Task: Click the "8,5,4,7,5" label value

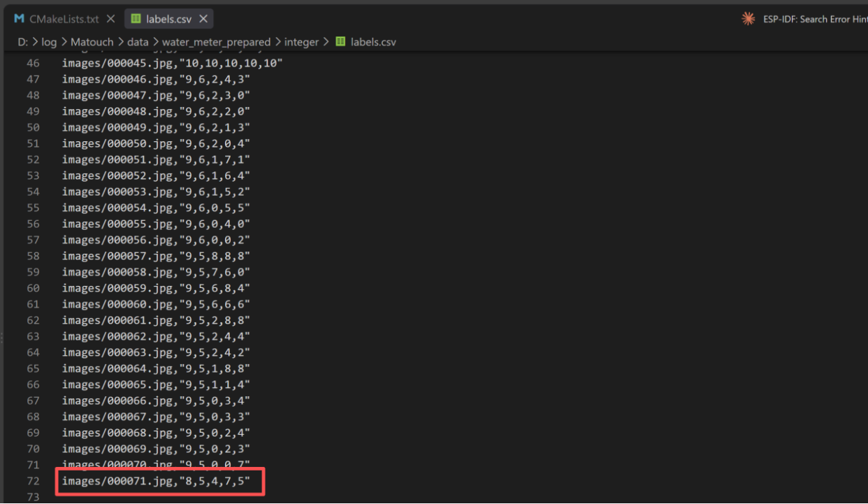Action: point(215,481)
